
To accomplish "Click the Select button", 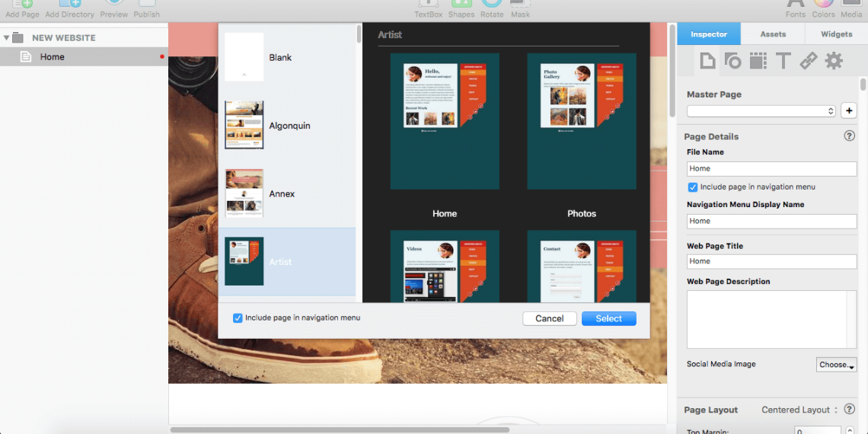I will pyautogui.click(x=608, y=318).
